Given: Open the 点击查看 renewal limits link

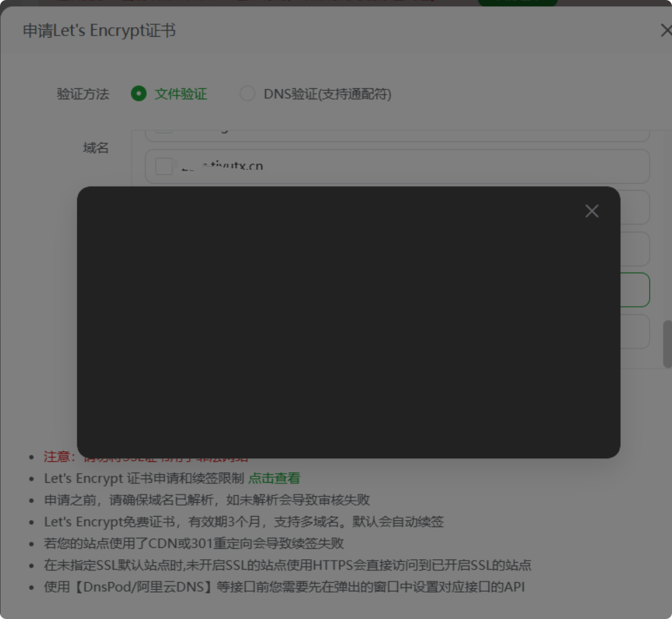Looking at the screenshot, I should click(x=274, y=478).
